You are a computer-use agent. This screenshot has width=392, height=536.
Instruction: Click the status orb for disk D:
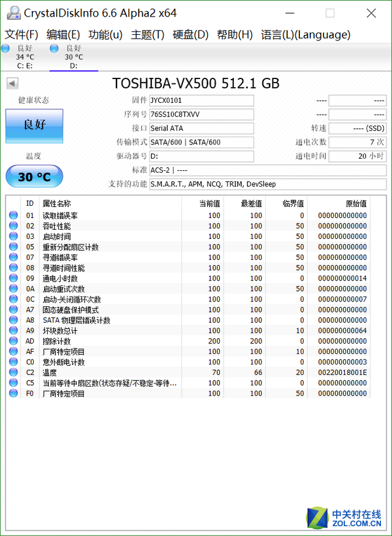tap(54, 48)
